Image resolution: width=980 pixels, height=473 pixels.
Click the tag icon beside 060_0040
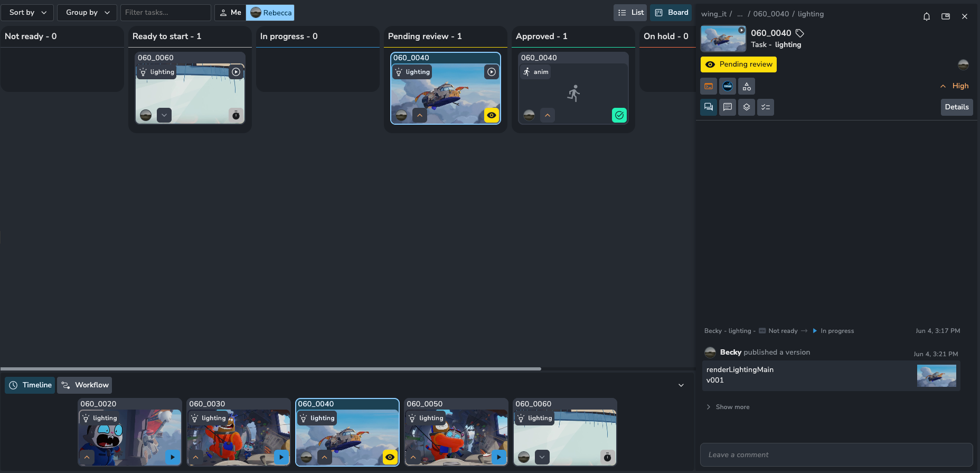pyautogui.click(x=800, y=33)
